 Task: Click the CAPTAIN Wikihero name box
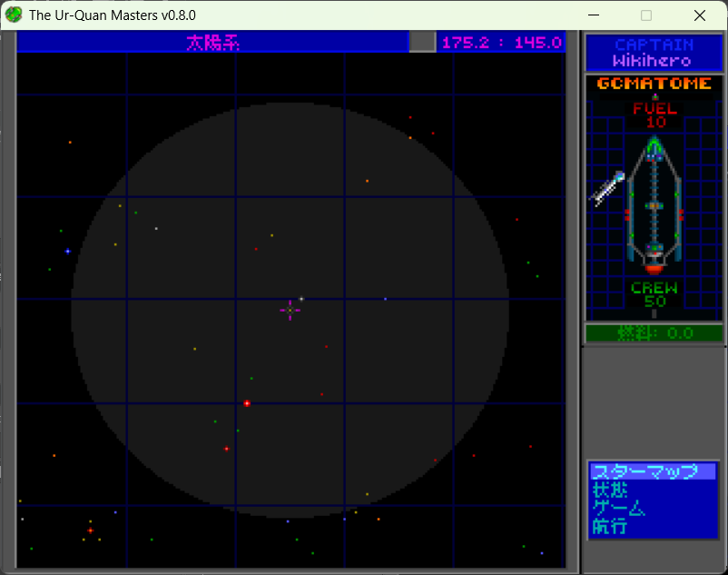click(654, 53)
